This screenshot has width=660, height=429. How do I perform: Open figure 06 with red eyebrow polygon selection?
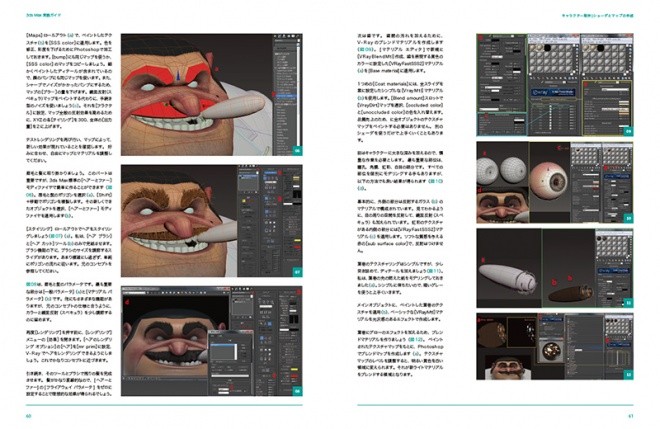click(211, 95)
